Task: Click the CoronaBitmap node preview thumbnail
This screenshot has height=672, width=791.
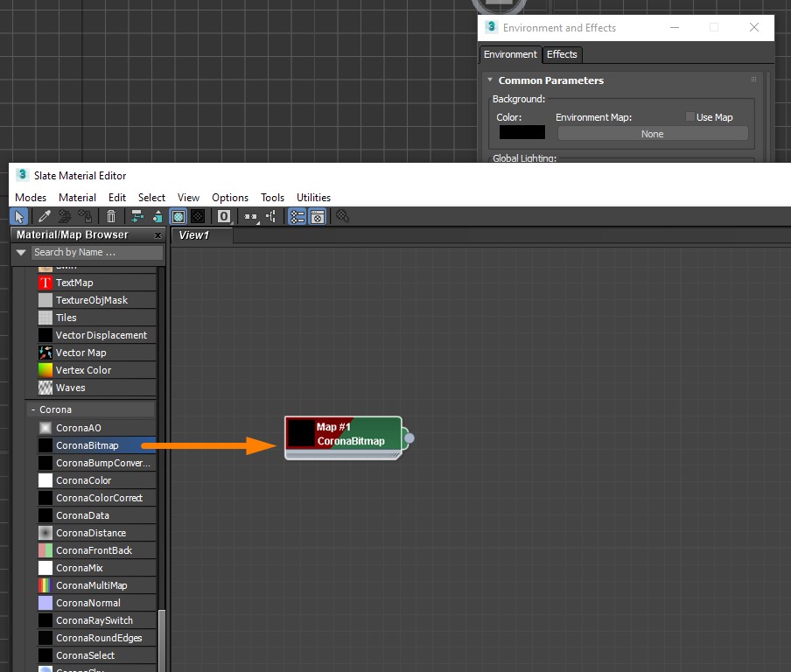Action: tap(301, 434)
